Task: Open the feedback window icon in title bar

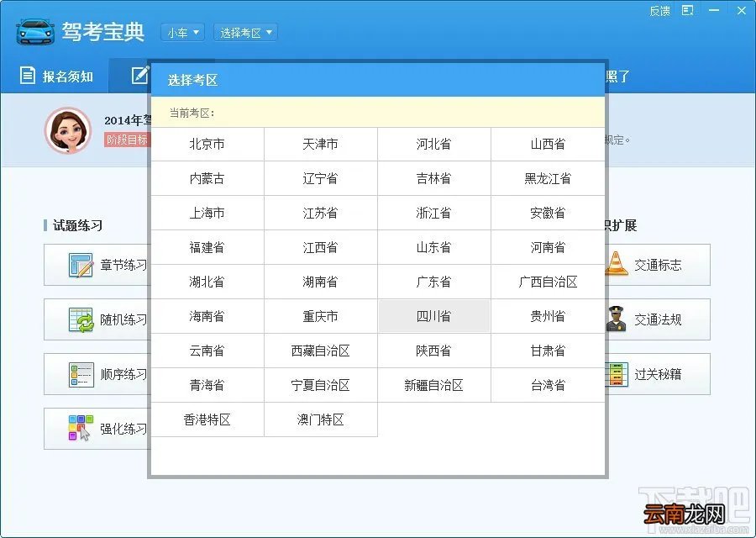Action: (x=687, y=10)
